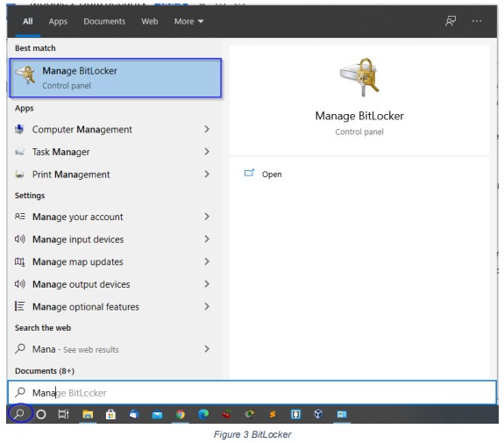Click Open action for Manage BitLocker
The height and width of the screenshot is (443, 504).
[x=263, y=174]
